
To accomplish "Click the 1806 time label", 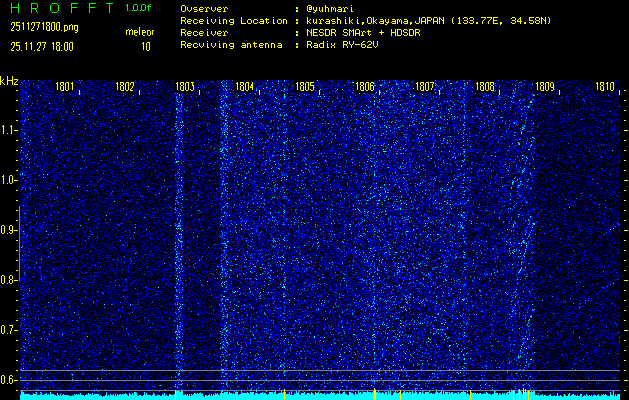I will (x=365, y=87).
